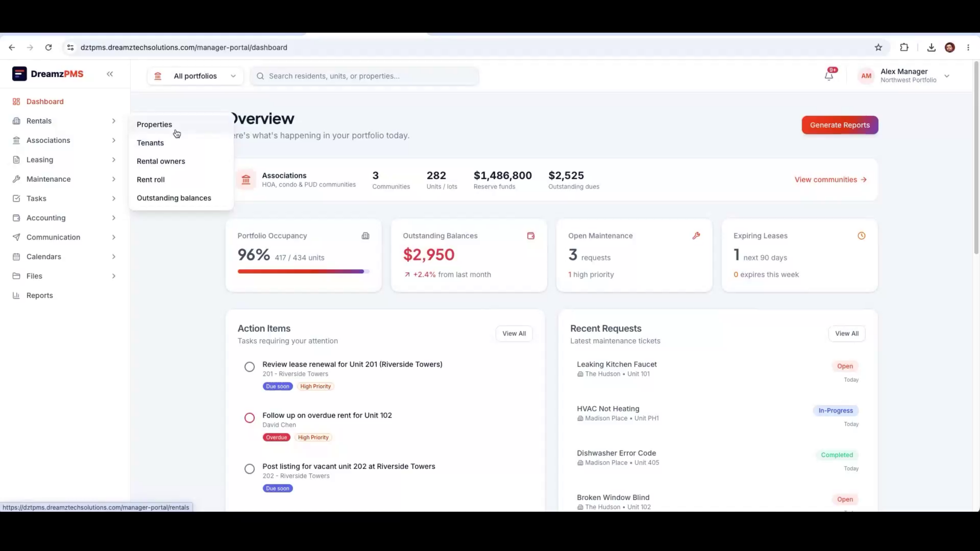Click the Tasks checkmark icon
This screenshot has width=980, height=551.
pos(16,198)
